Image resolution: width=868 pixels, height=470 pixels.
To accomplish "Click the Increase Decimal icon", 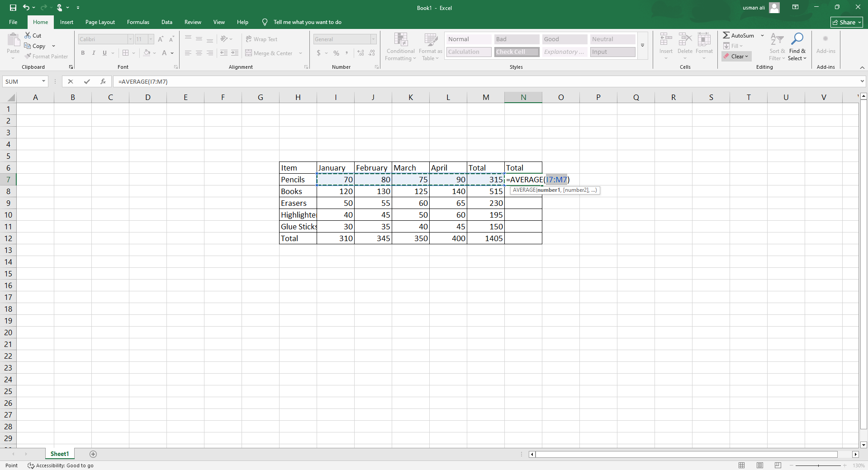I will [360, 53].
